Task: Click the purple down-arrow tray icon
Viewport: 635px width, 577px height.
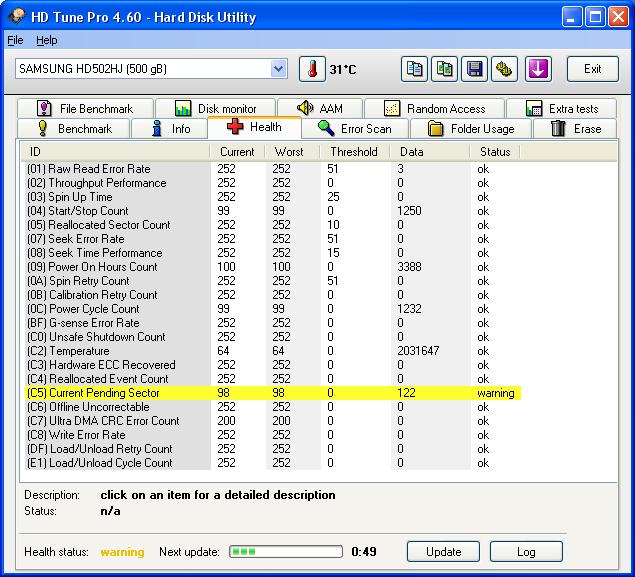Action: (x=538, y=69)
